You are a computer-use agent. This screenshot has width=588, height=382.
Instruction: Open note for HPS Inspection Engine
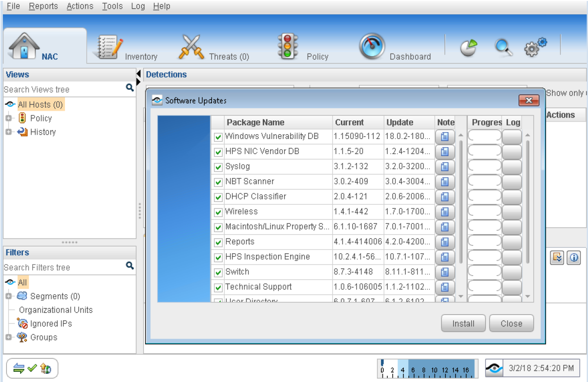pyautogui.click(x=444, y=258)
